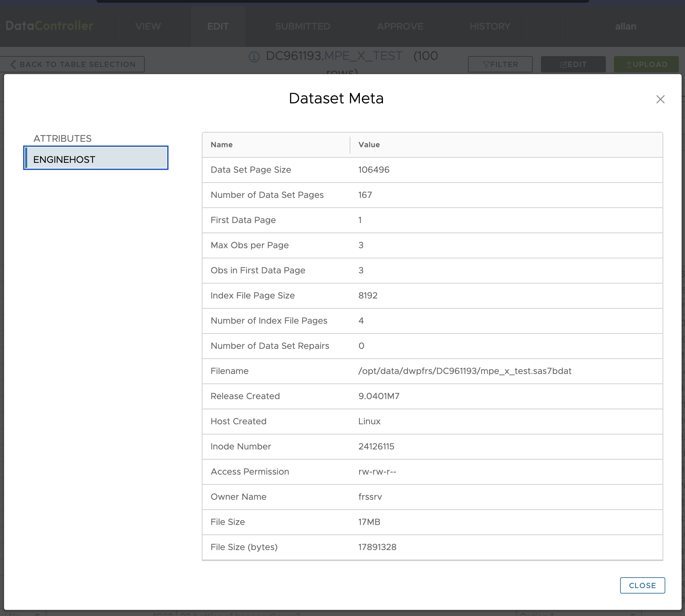Click the back chevron icon for table selection
This screenshot has width=685, height=616.
coord(13,64)
